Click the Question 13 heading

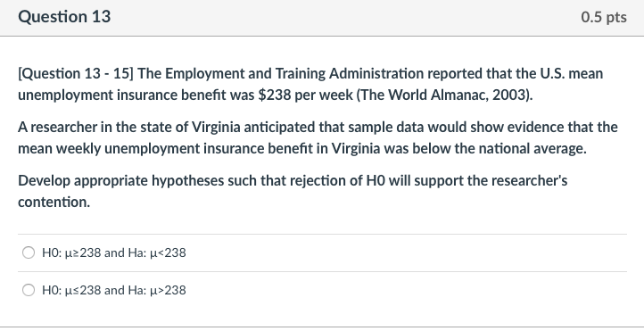(64, 17)
